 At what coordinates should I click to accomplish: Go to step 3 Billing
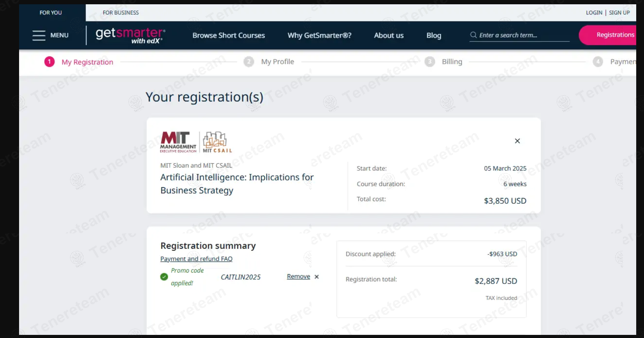(x=452, y=62)
